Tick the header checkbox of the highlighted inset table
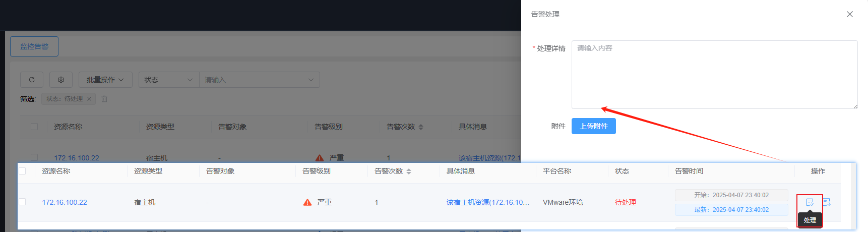The height and width of the screenshot is (232, 868). coord(22,171)
